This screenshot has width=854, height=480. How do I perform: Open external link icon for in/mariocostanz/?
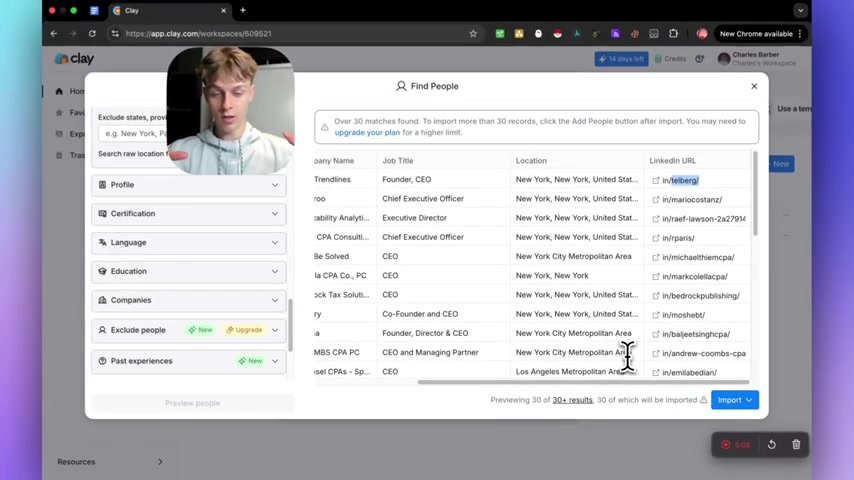(x=656, y=199)
